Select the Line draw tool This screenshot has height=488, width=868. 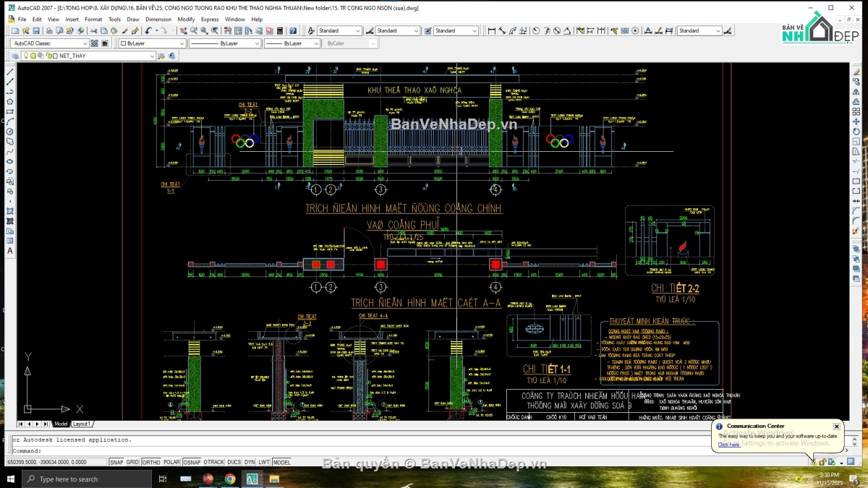pos(9,72)
